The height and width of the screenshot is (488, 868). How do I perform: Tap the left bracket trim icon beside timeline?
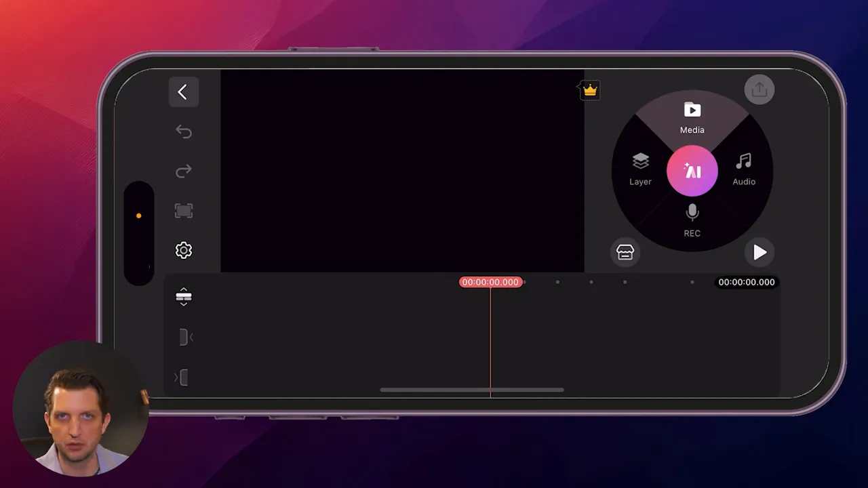tap(184, 337)
